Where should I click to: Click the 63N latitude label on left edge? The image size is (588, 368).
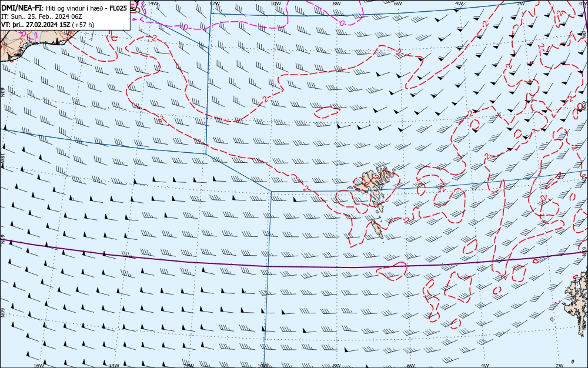[x=2, y=92]
